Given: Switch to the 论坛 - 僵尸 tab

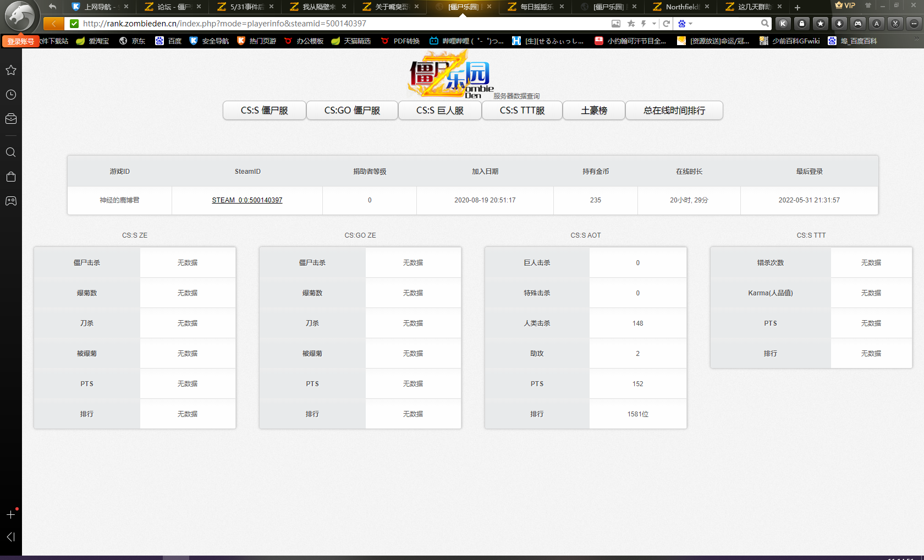Looking at the screenshot, I should tap(172, 7).
